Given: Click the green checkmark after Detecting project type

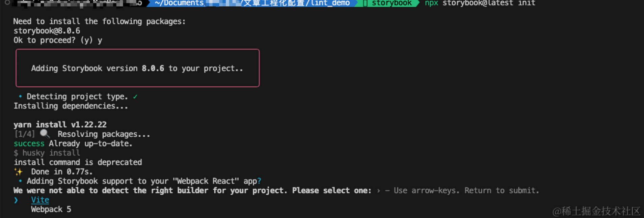Looking at the screenshot, I should [x=135, y=97].
